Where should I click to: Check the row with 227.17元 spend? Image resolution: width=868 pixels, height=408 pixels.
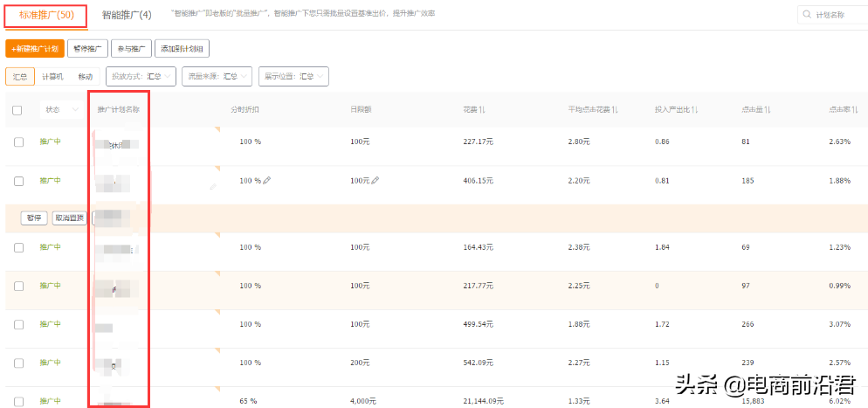(x=19, y=142)
